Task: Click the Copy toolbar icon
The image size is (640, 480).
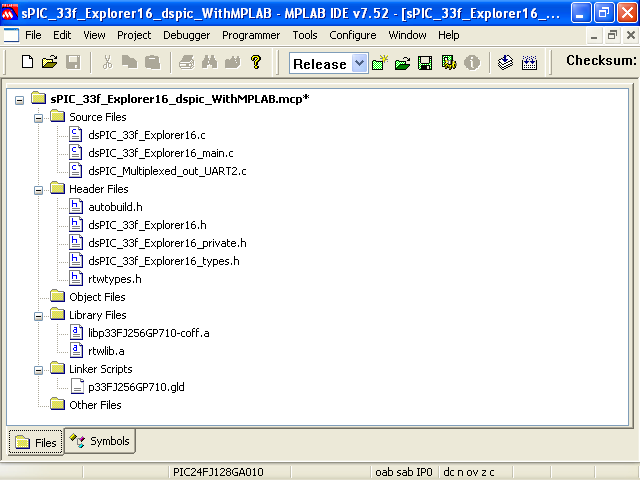Action: [x=129, y=62]
